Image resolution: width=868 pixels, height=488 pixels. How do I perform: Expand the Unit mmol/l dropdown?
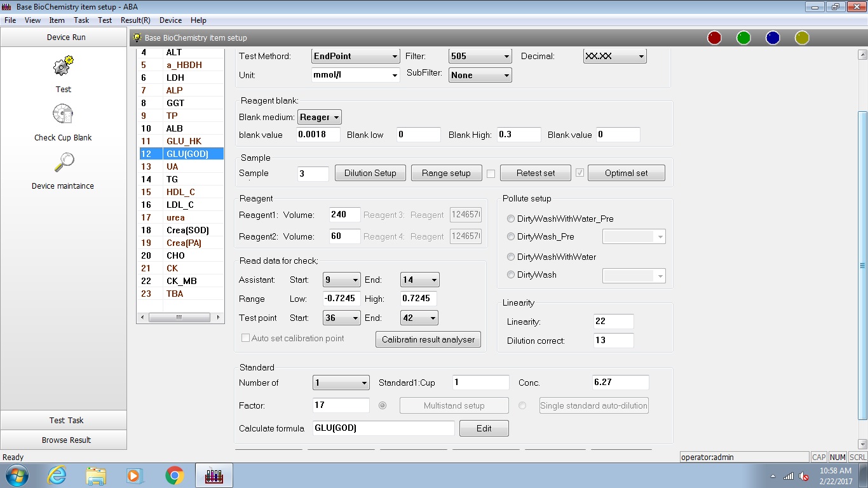point(355,75)
